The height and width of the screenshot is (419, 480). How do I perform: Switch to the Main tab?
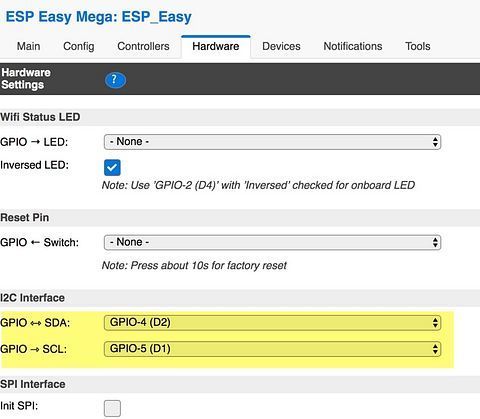(x=29, y=46)
